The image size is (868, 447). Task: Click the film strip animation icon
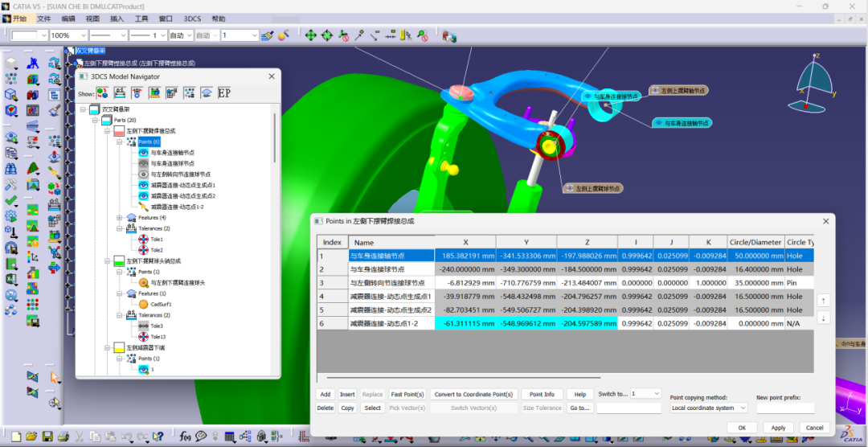click(33, 111)
